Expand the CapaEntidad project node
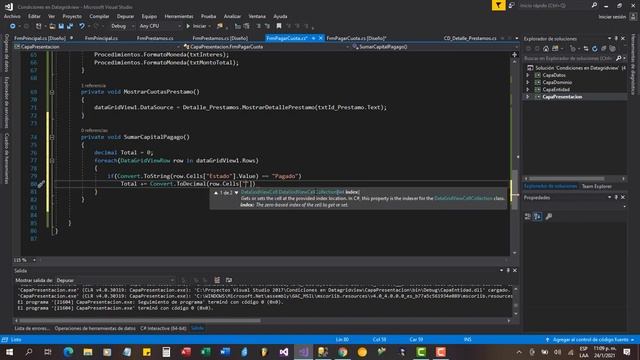640x360 pixels. coord(528,89)
